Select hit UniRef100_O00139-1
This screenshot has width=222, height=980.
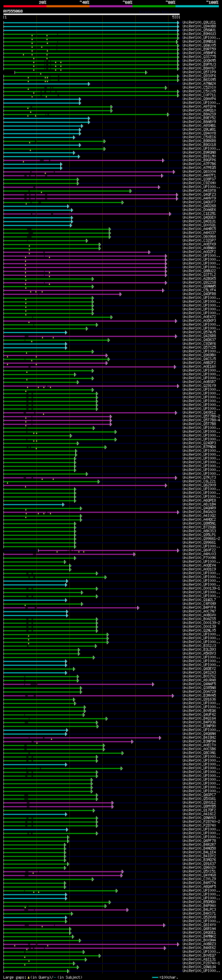(x=201, y=589)
